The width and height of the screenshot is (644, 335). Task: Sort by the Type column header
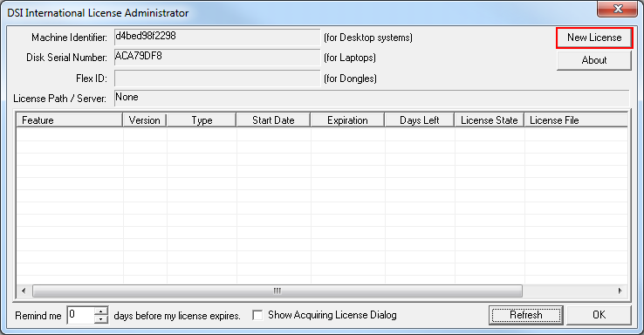pos(202,120)
